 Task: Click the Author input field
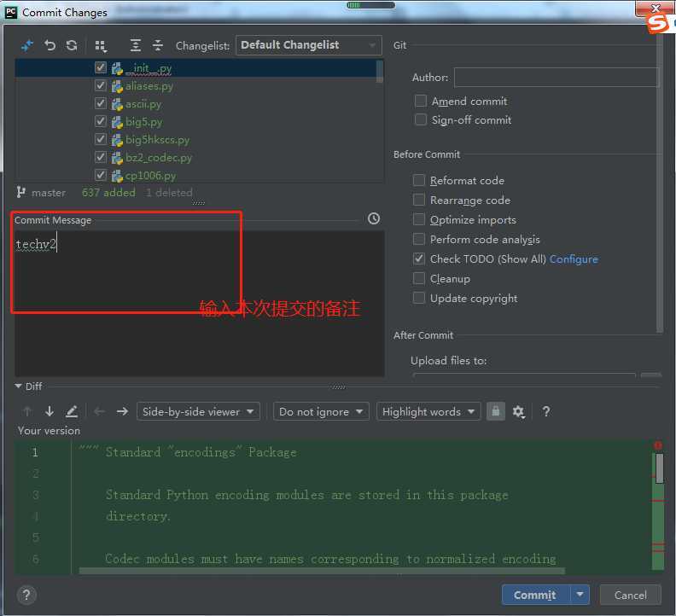coord(557,77)
